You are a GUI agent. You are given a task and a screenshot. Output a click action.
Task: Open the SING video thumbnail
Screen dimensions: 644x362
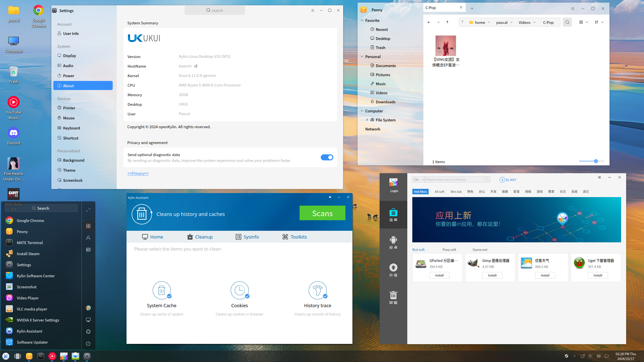(446, 46)
